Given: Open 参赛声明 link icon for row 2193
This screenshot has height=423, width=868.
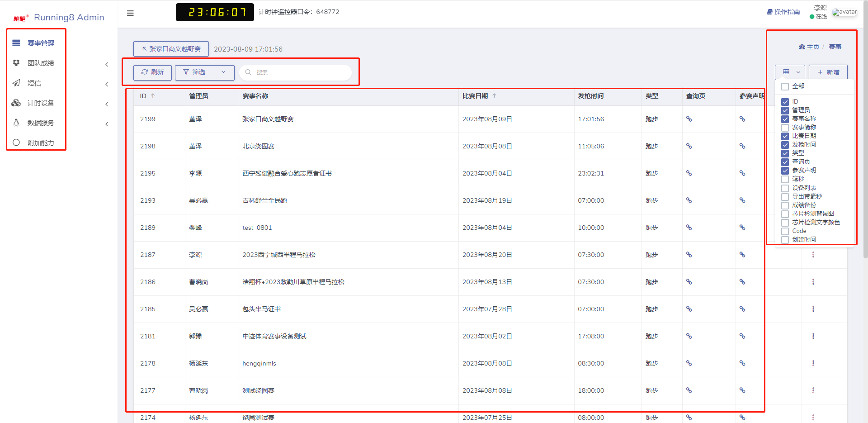Looking at the screenshot, I should click(742, 200).
